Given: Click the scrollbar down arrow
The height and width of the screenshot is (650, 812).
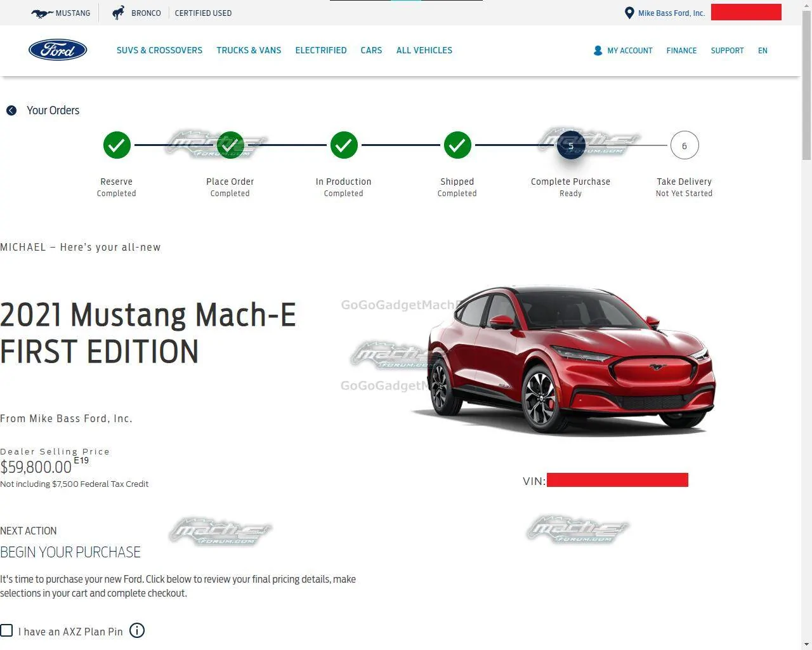Looking at the screenshot, I should [806, 644].
